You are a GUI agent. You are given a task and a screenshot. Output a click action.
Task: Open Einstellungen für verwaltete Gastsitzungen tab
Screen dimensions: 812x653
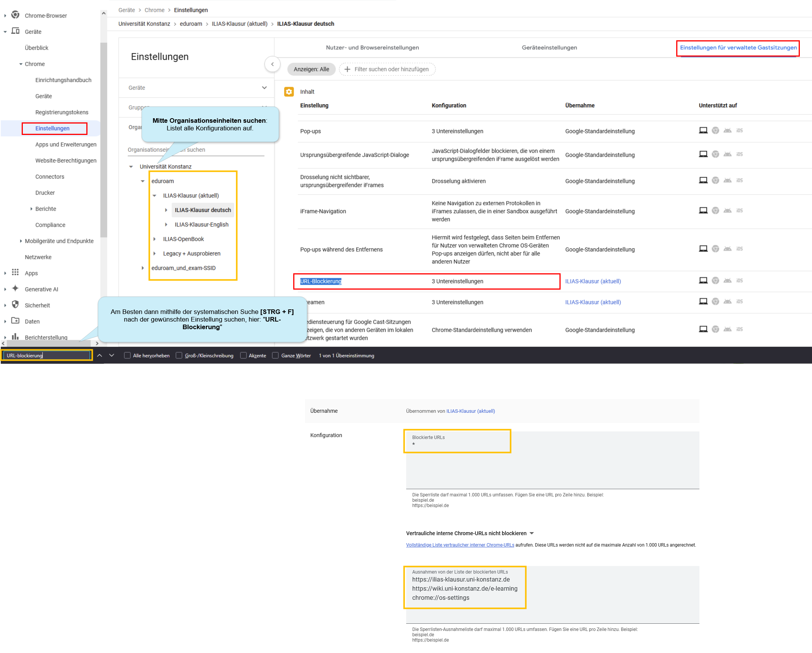[x=738, y=48]
